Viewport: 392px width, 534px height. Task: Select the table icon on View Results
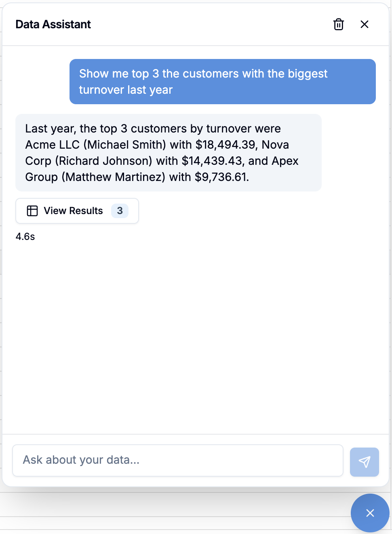click(32, 210)
